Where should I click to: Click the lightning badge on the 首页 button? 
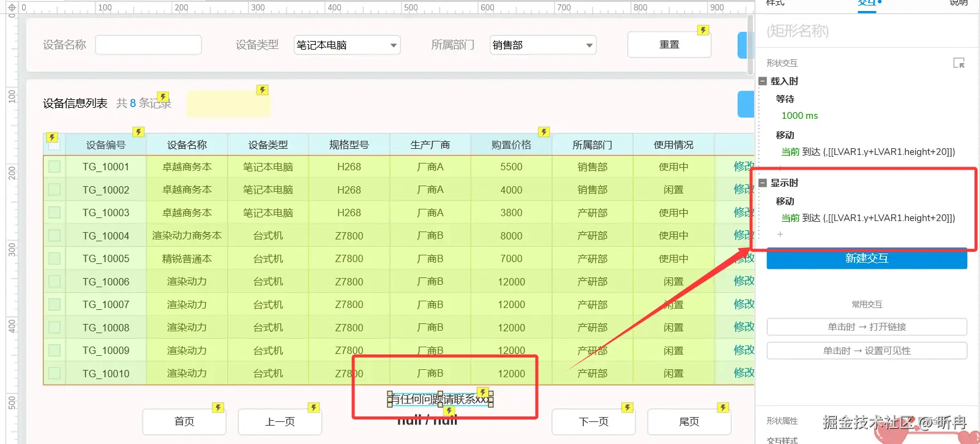[219, 407]
